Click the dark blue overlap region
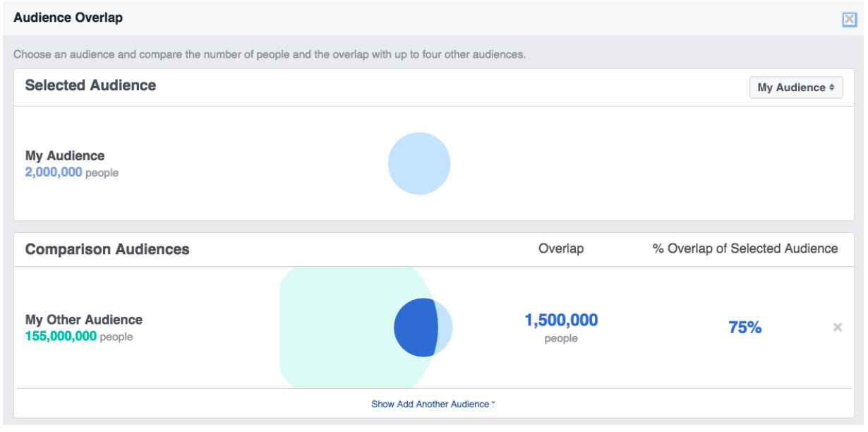868x432 pixels. coord(415,327)
